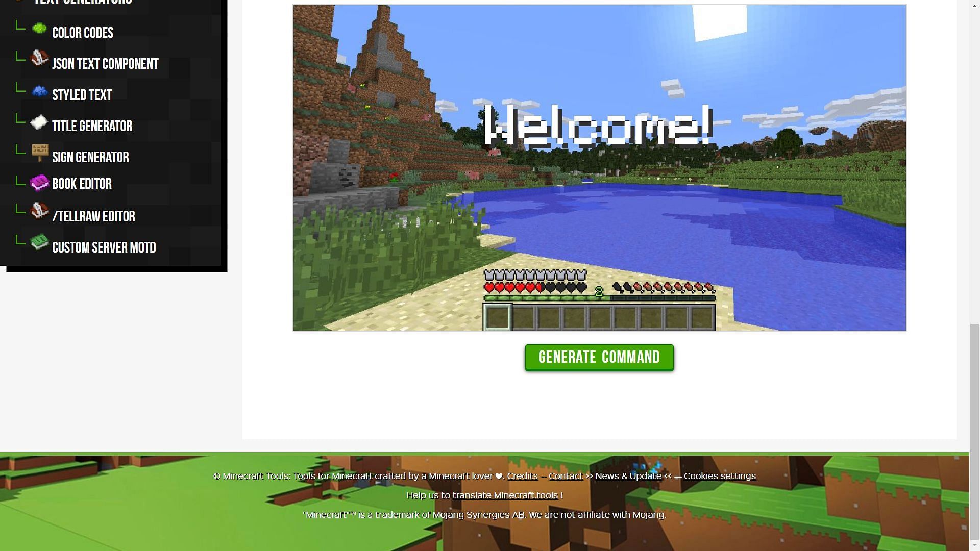
Task: Select the JSON Text Component icon
Action: tap(39, 62)
